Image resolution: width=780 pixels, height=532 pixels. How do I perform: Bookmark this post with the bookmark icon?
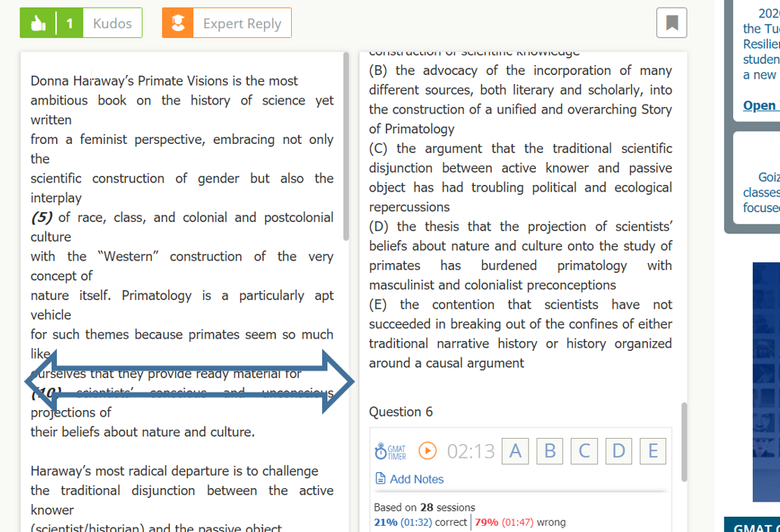(x=672, y=23)
